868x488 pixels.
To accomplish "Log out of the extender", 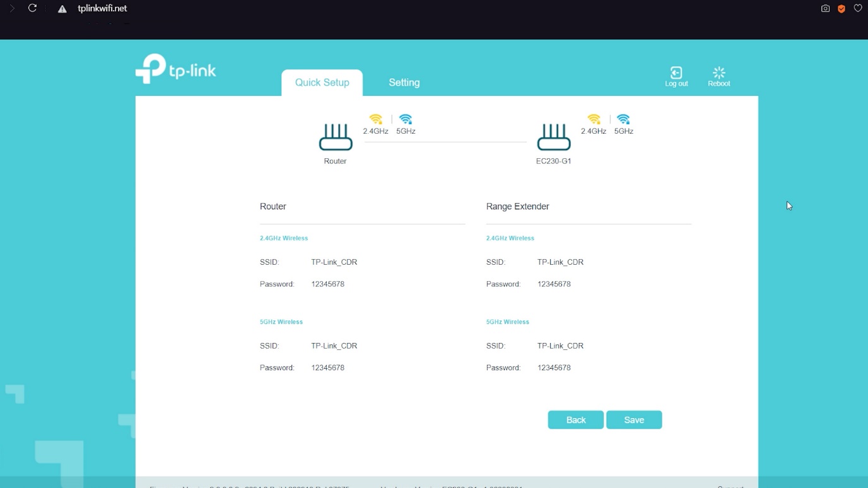I will pos(676,77).
